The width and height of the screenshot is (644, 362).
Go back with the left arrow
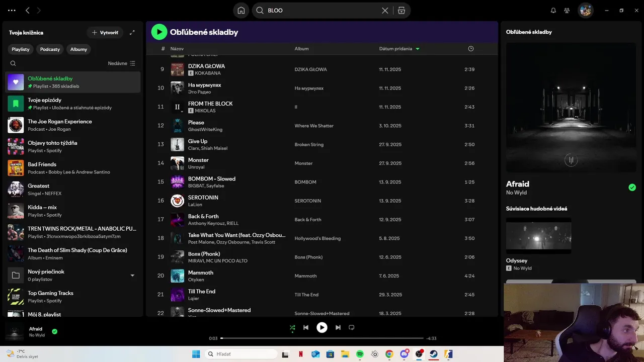[28, 10]
